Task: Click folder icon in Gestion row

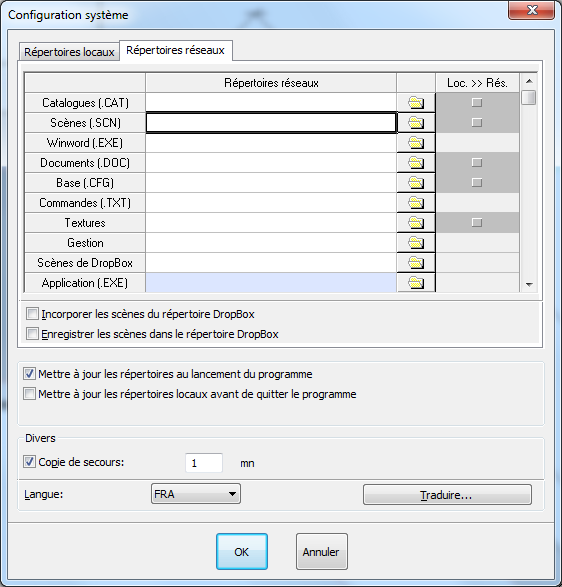Action: coord(416,243)
